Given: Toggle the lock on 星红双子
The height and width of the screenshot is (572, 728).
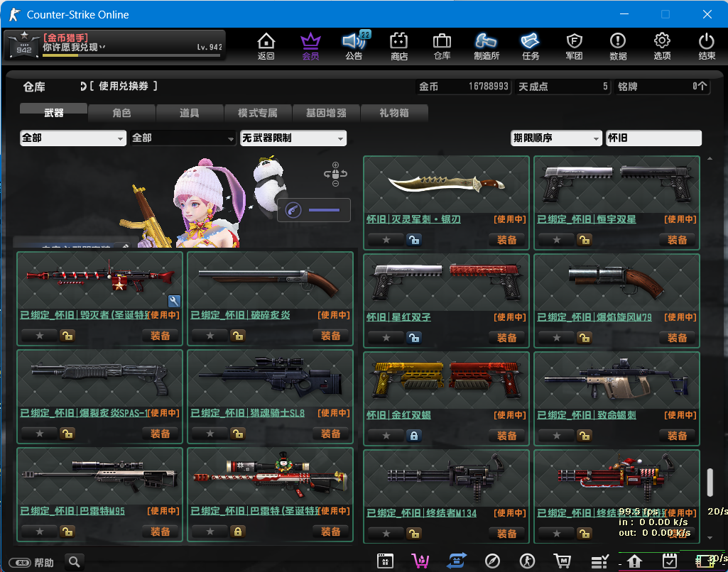Looking at the screenshot, I should tap(413, 338).
